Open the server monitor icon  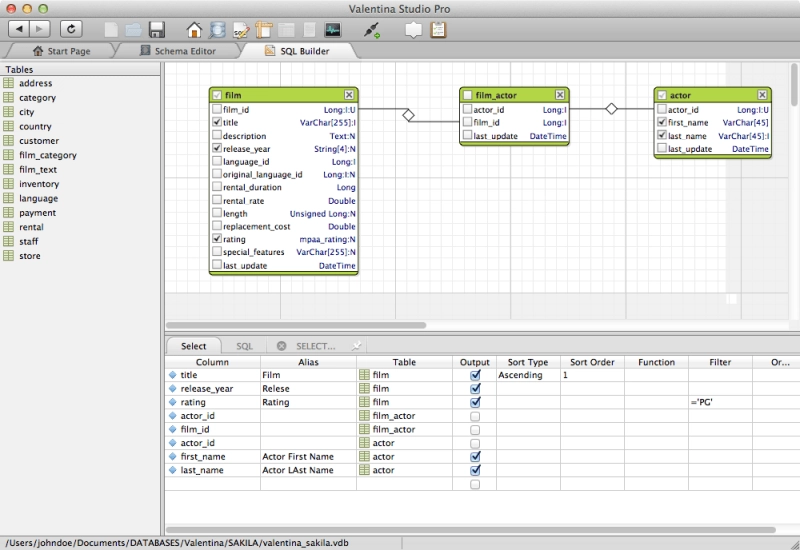click(x=333, y=30)
